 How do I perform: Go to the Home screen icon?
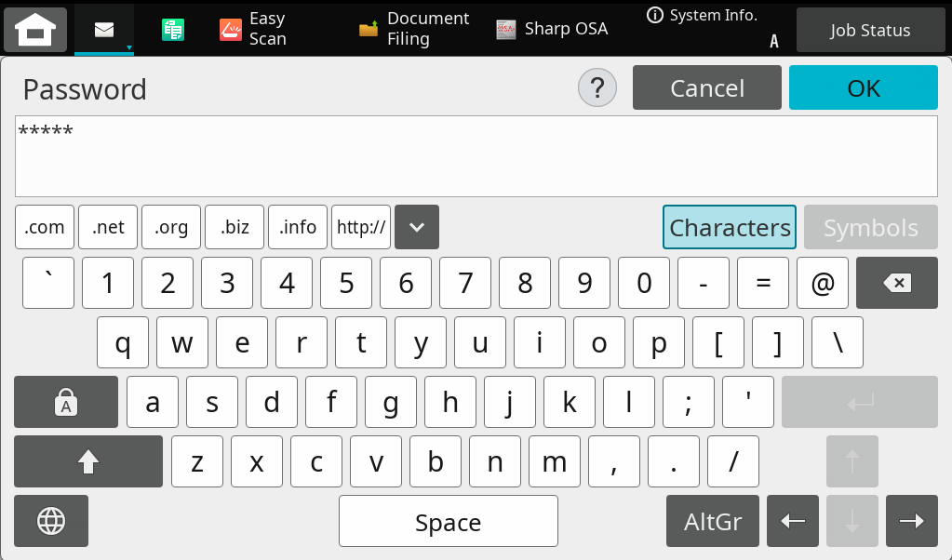point(35,30)
